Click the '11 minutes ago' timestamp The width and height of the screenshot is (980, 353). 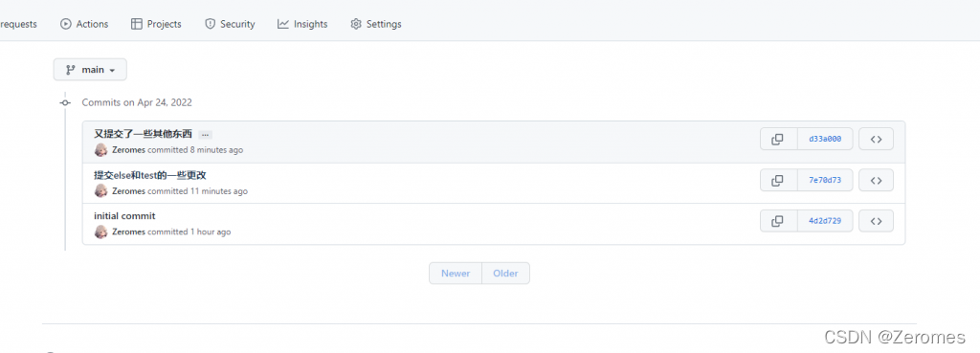click(219, 191)
